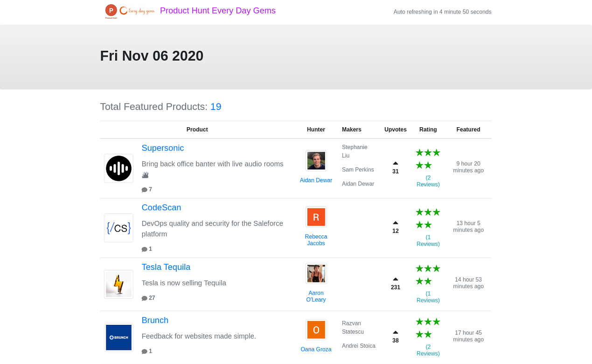This screenshot has height=364, width=592.
Task: Click the comment icon showing 27 for Tesla Tequila
Action: coord(144,297)
